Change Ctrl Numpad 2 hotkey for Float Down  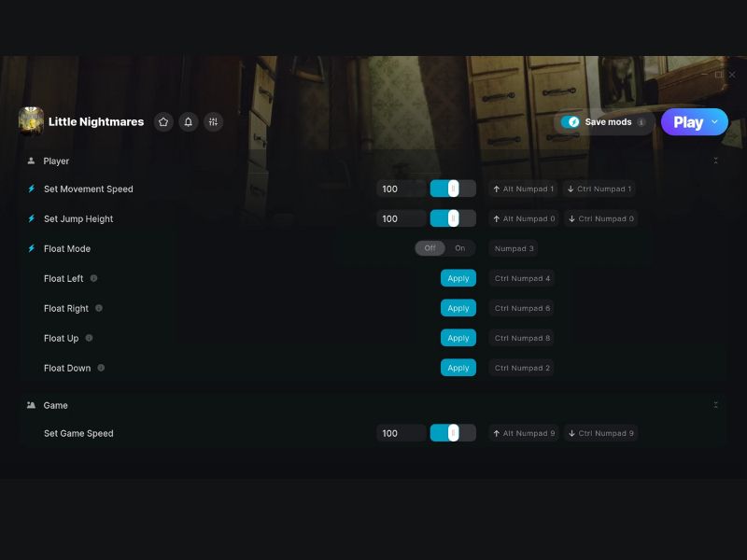click(522, 368)
